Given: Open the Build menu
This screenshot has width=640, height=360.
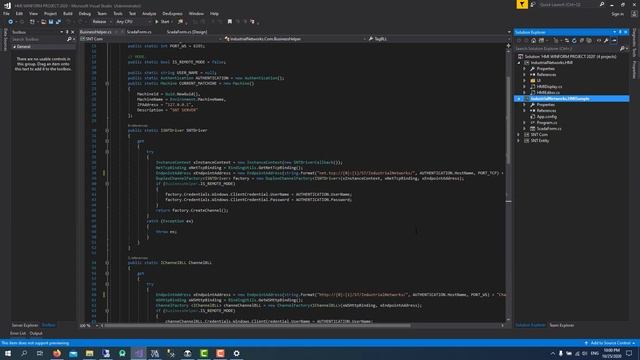Looking at the screenshot, I should (x=68, y=13).
